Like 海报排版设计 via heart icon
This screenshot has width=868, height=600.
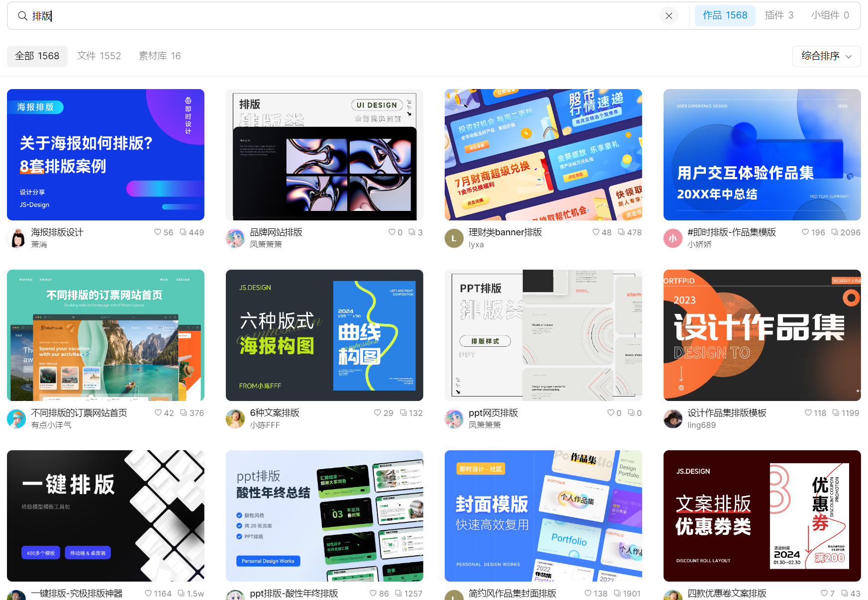pos(158,232)
